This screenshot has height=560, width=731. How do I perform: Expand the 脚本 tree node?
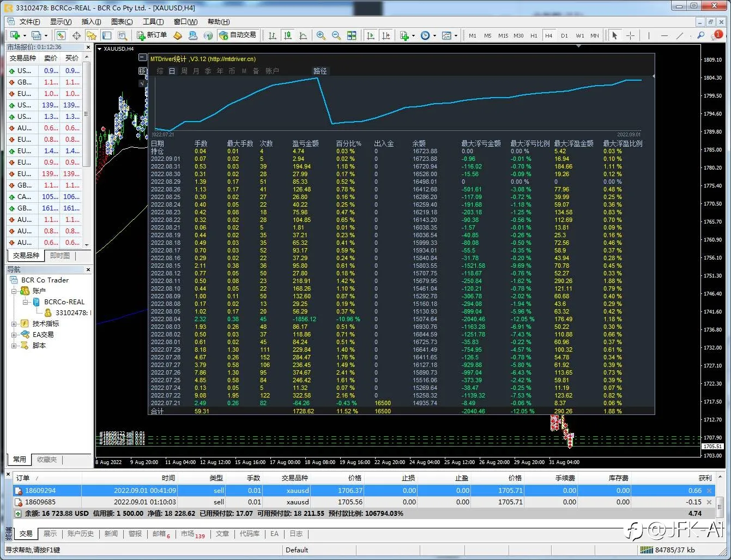[x=14, y=346]
